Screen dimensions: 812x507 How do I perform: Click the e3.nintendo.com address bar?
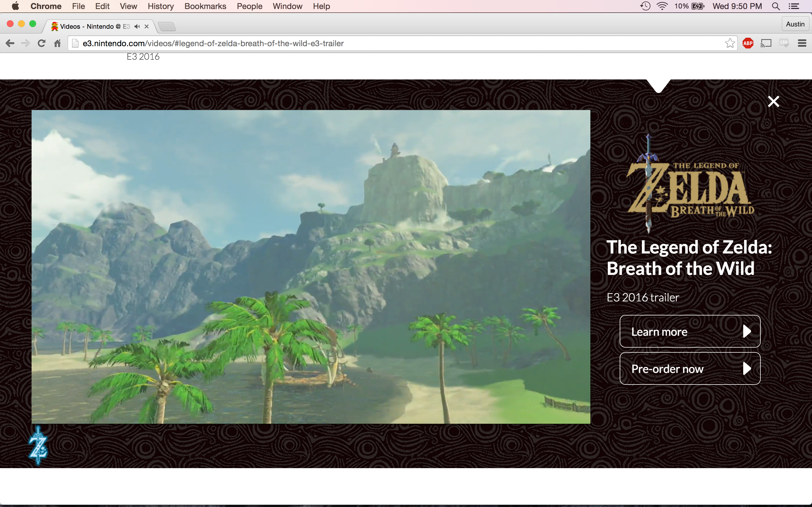[x=369, y=43]
